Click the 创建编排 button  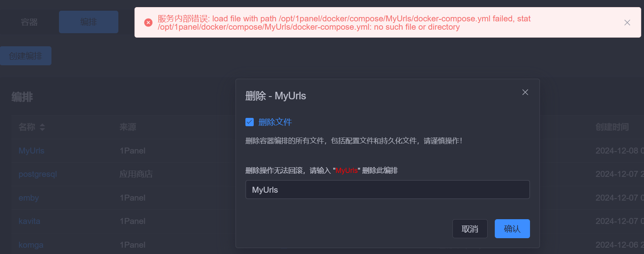click(26, 56)
